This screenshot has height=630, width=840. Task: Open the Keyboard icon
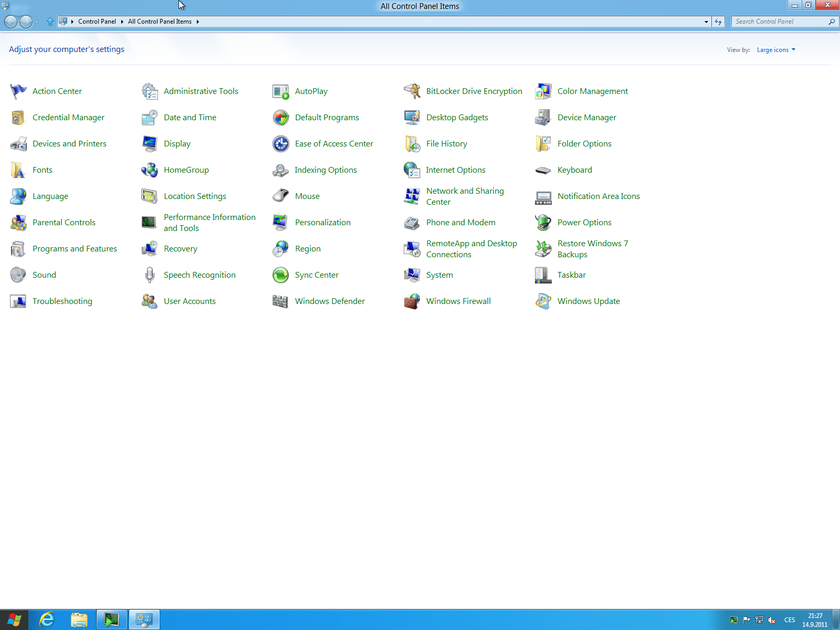pos(543,170)
